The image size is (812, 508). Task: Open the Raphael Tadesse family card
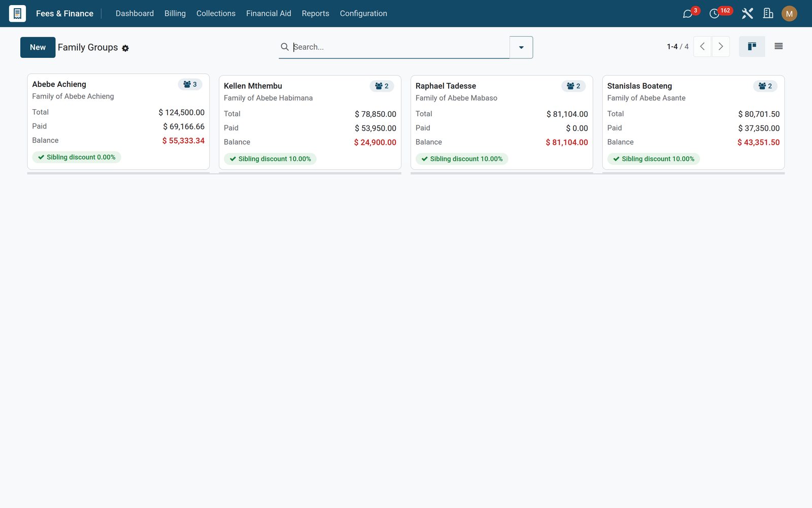coord(502,122)
